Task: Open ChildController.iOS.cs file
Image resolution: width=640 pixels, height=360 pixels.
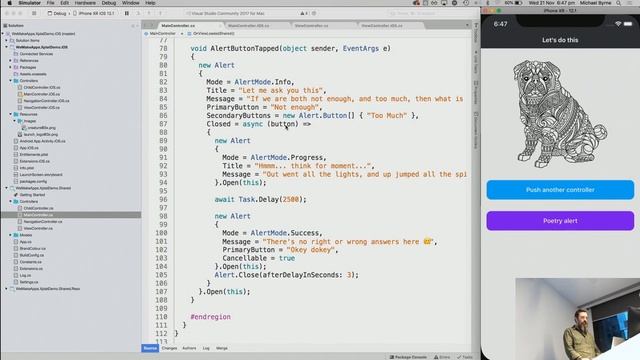Action: 42,87
